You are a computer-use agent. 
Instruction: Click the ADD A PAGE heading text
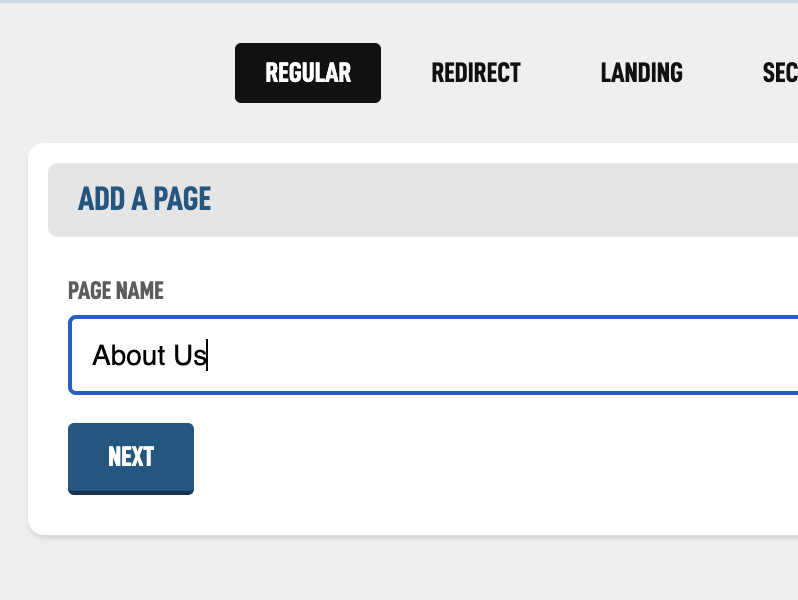coord(145,199)
